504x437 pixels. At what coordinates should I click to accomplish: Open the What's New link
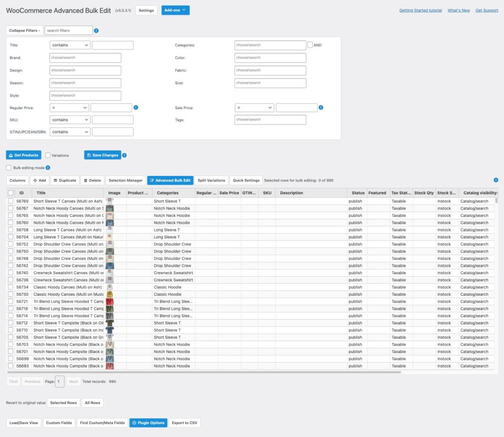(x=459, y=10)
